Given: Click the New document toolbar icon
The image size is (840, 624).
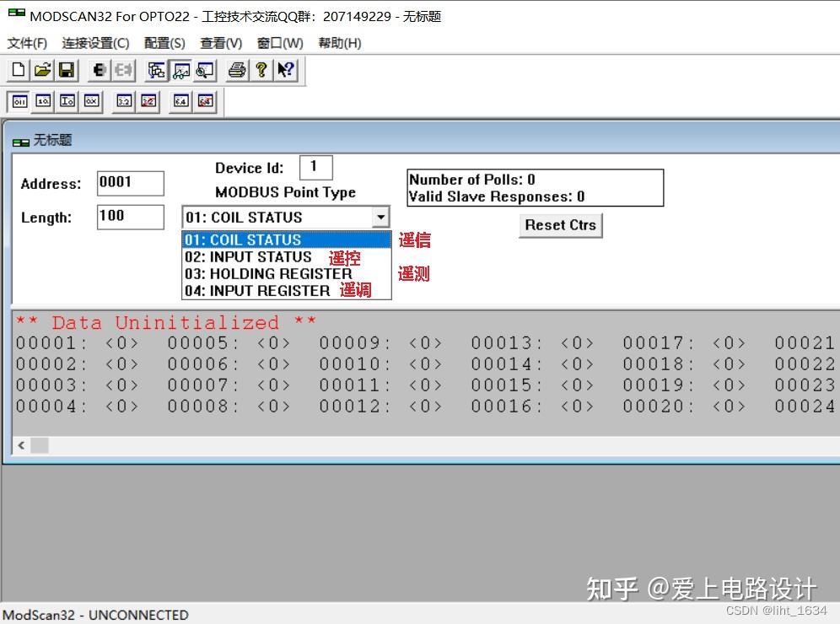Looking at the screenshot, I should pos(19,70).
